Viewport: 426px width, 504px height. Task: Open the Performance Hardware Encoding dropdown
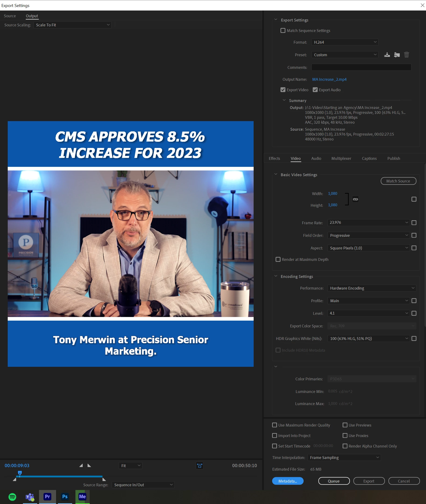[x=372, y=288]
